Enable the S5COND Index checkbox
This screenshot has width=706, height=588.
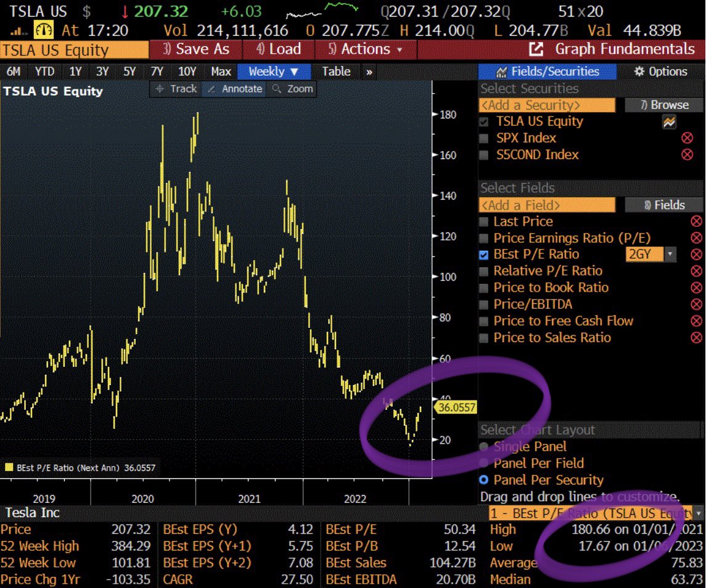click(x=484, y=155)
